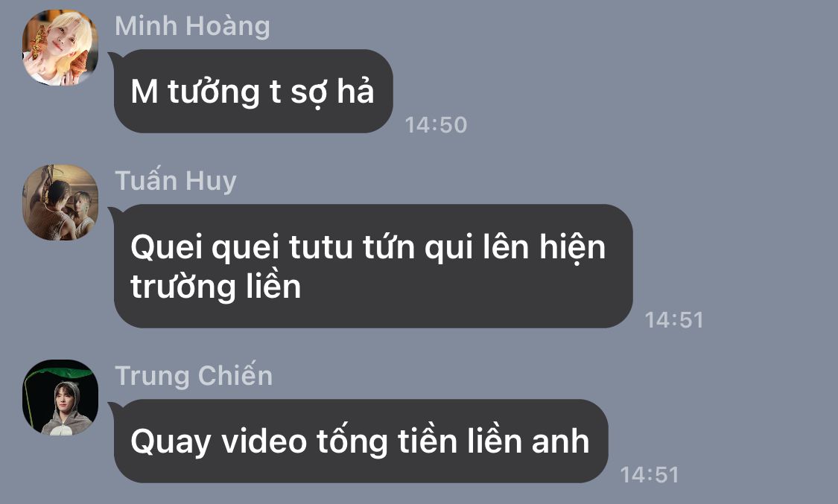Select Tuấn Huy's two-line message bubble
Screen dimensions: 838x504
[x=373, y=266]
